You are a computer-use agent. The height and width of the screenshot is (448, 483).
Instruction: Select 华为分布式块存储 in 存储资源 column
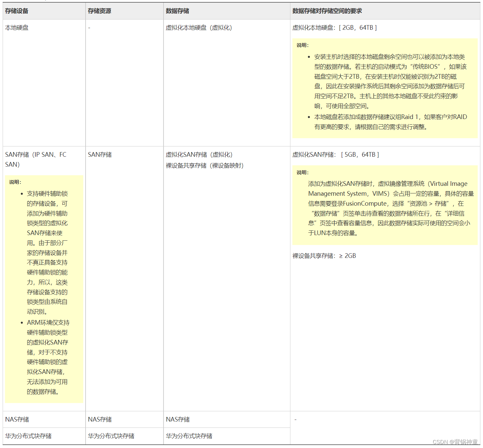pyautogui.click(x=111, y=436)
